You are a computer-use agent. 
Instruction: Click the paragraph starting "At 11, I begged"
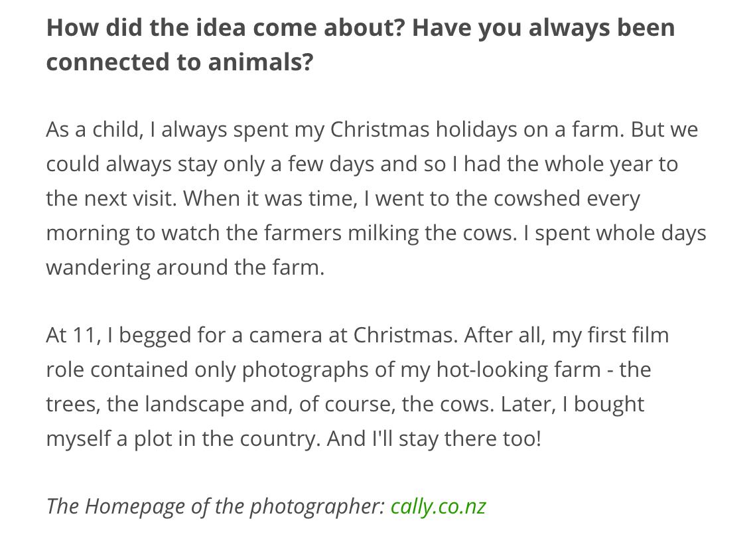358,387
